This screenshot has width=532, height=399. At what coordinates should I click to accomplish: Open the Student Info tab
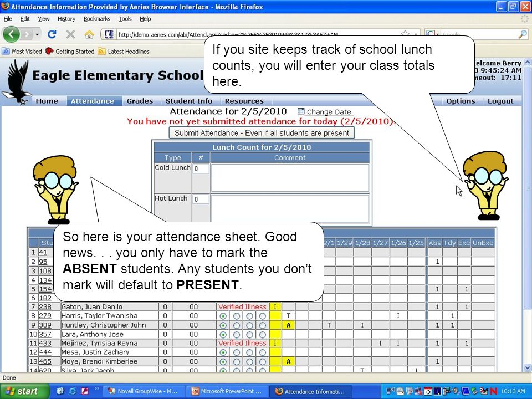[188, 101]
